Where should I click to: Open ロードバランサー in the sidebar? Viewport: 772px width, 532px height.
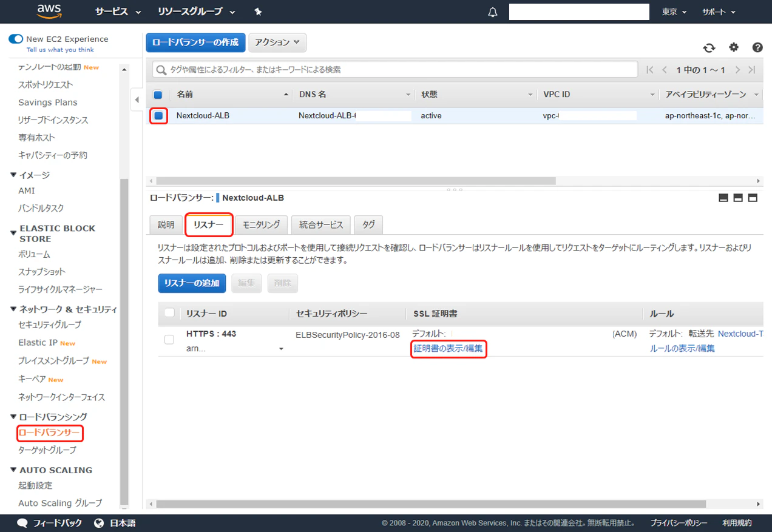[x=49, y=433]
